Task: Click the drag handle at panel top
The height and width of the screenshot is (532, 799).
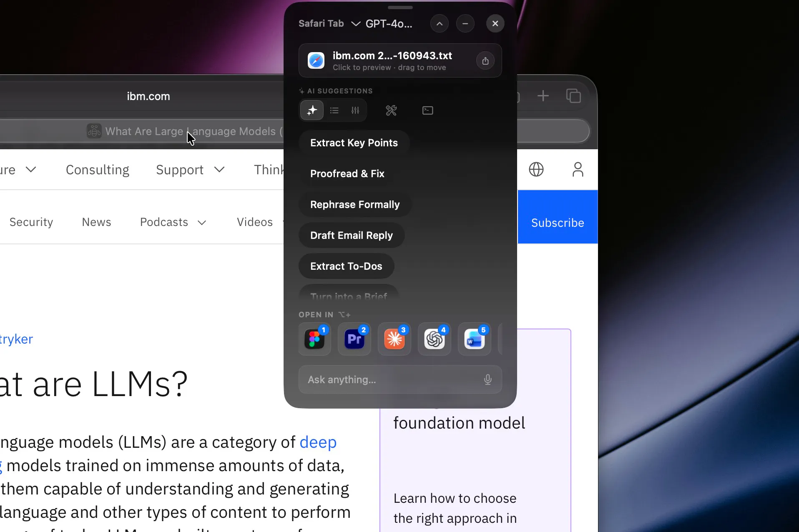Action: [400, 8]
